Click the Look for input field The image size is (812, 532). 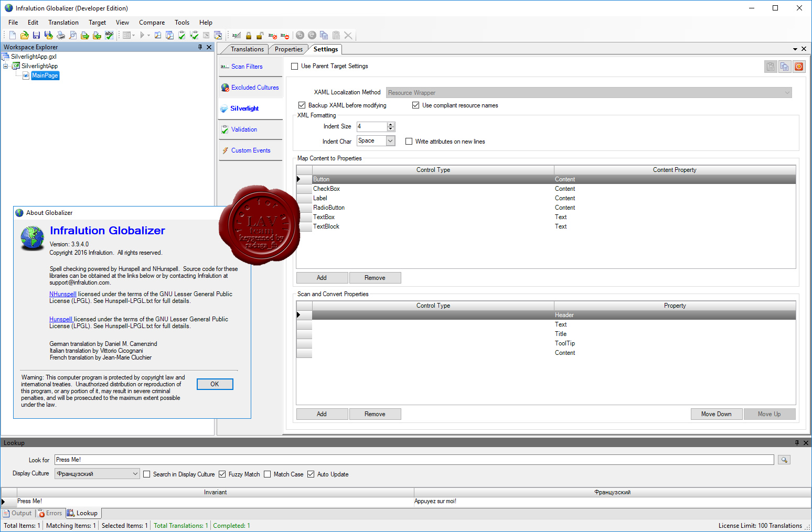coord(414,460)
